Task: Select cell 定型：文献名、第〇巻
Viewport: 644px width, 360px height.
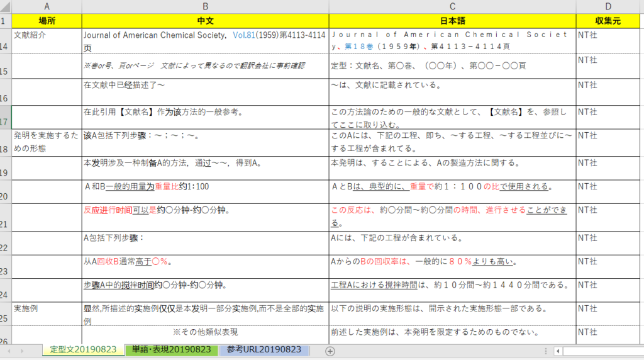Action: tap(452, 66)
